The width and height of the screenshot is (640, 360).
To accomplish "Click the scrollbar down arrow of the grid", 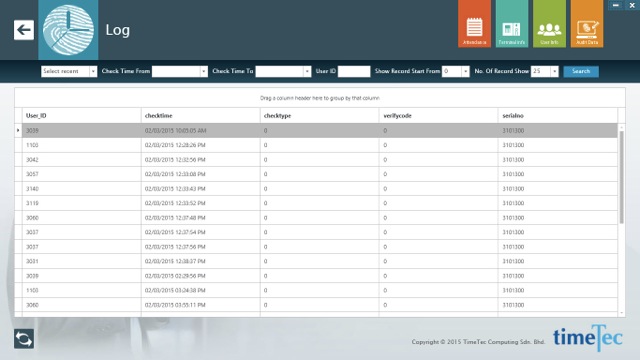I will tap(622, 313).
